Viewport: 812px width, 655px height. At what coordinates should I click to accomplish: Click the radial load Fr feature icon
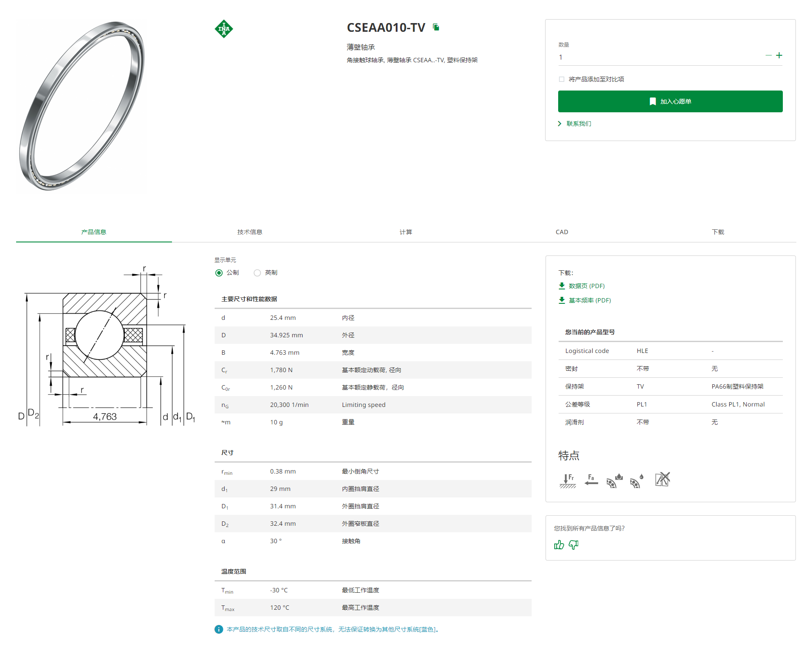(568, 480)
